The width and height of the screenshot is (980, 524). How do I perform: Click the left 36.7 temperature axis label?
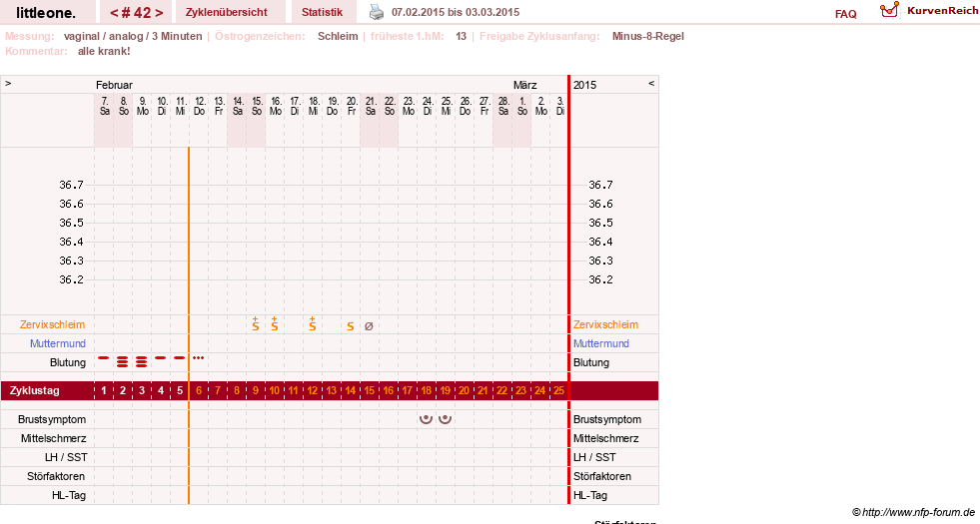[x=71, y=185]
